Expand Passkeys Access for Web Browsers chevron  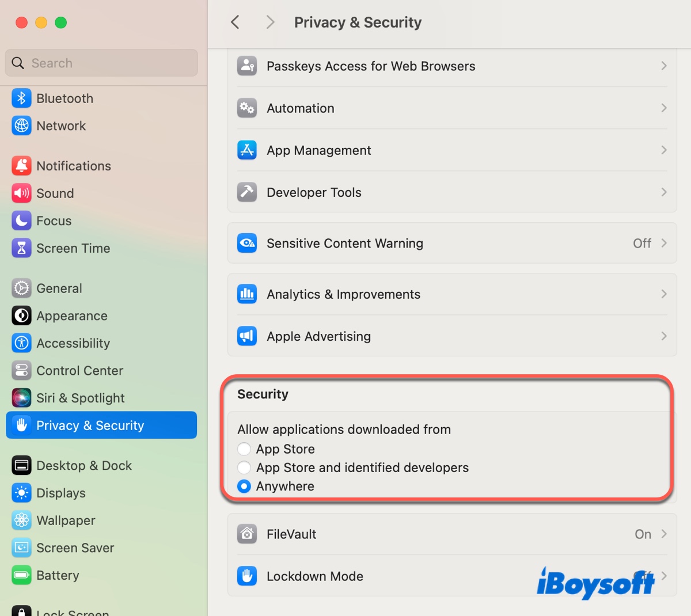[664, 66]
